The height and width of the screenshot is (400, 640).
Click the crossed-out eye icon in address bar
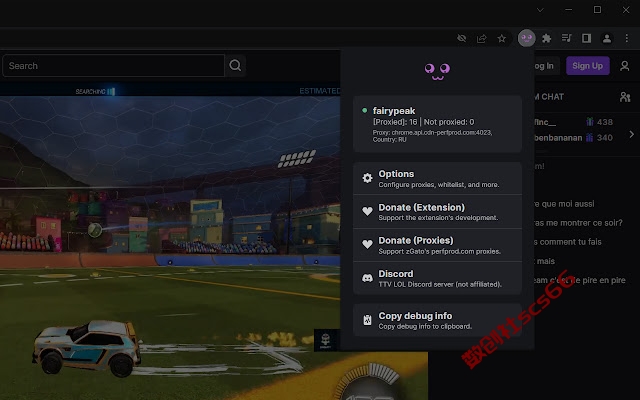coord(462,38)
